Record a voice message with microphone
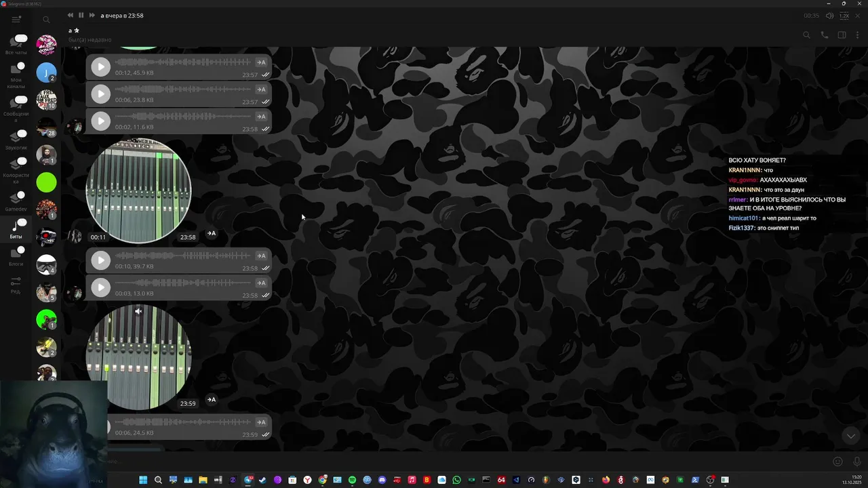The image size is (868, 488). click(x=857, y=462)
